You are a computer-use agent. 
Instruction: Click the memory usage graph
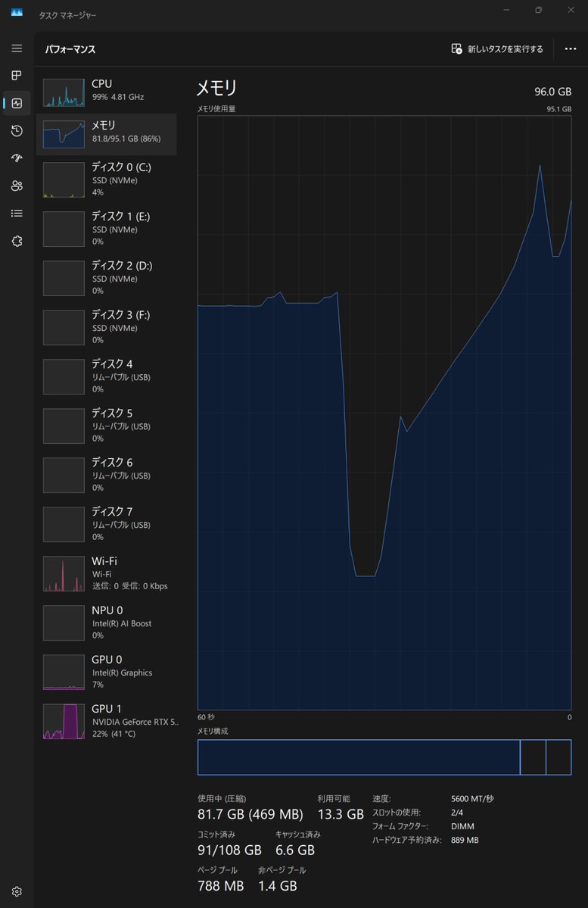pyautogui.click(x=384, y=413)
